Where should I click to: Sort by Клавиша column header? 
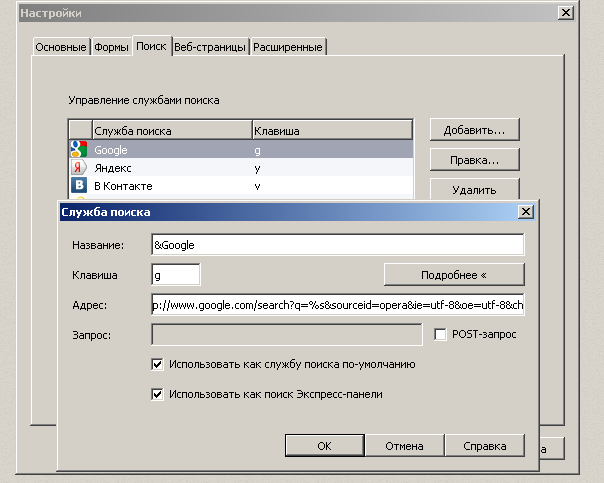[333, 131]
